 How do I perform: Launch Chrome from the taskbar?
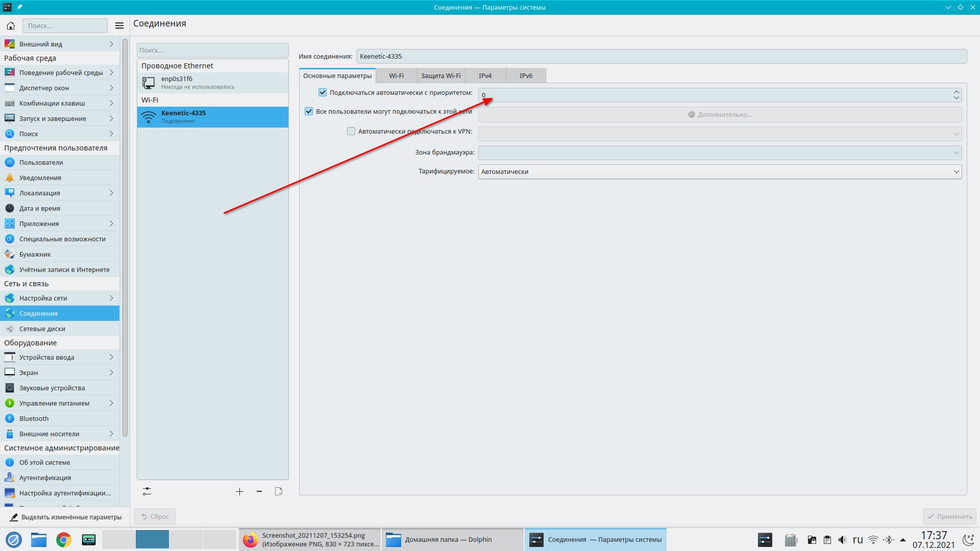[x=64, y=539]
